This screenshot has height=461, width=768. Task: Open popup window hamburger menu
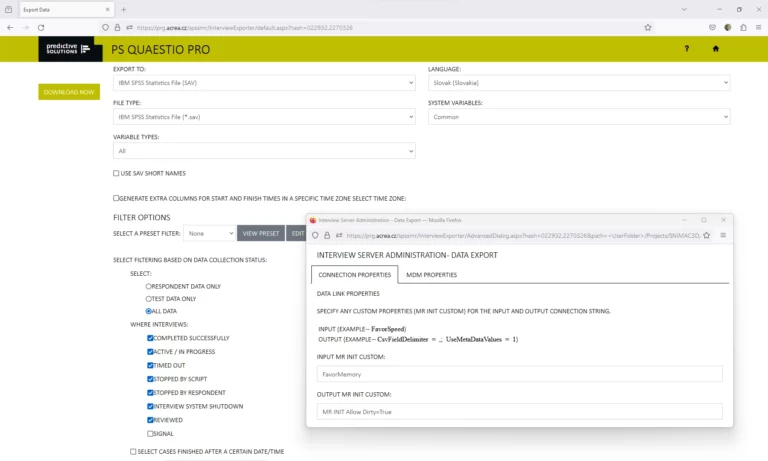(x=723, y=235)
